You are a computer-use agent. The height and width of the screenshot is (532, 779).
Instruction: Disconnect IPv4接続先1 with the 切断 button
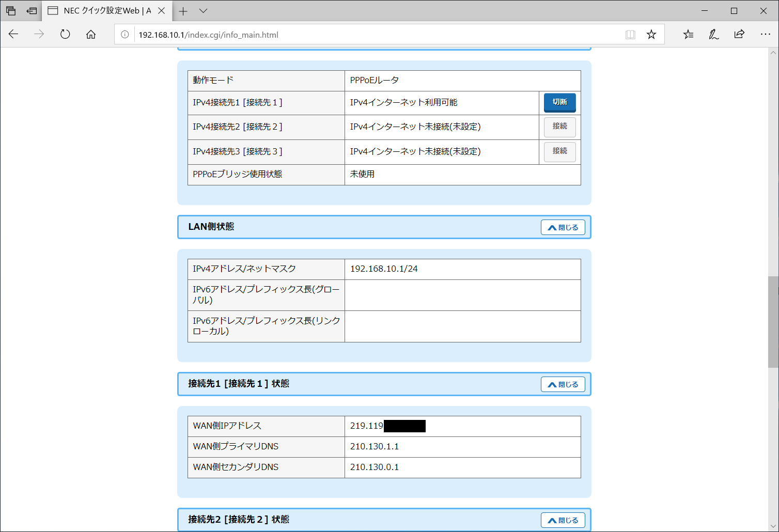[x=559, y=102]
